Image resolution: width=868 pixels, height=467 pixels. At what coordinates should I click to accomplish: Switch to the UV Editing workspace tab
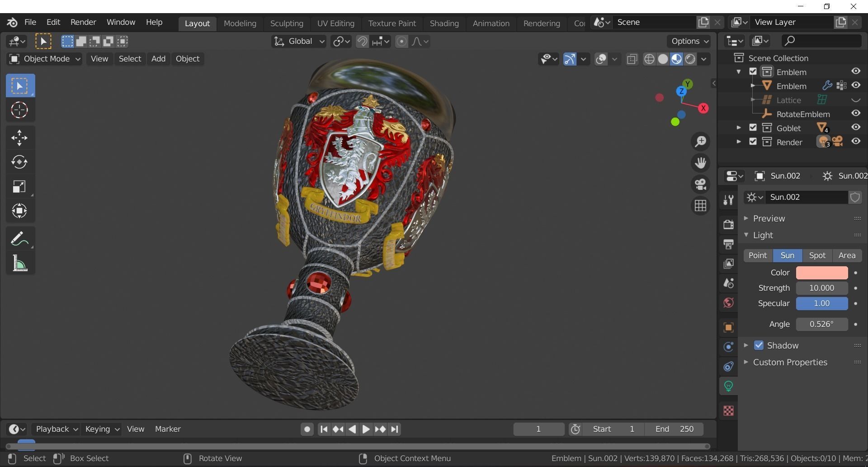pyautogui.click(x=335, y=24)
